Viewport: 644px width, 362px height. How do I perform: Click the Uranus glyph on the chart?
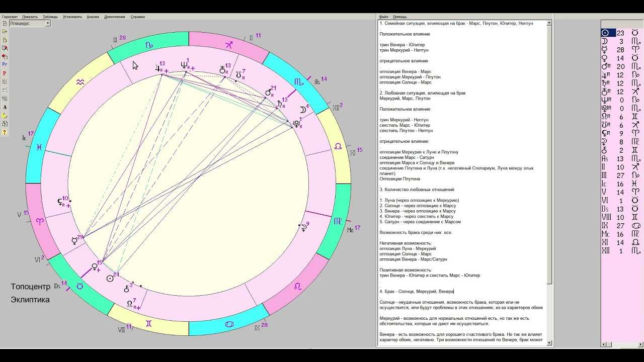222,70
